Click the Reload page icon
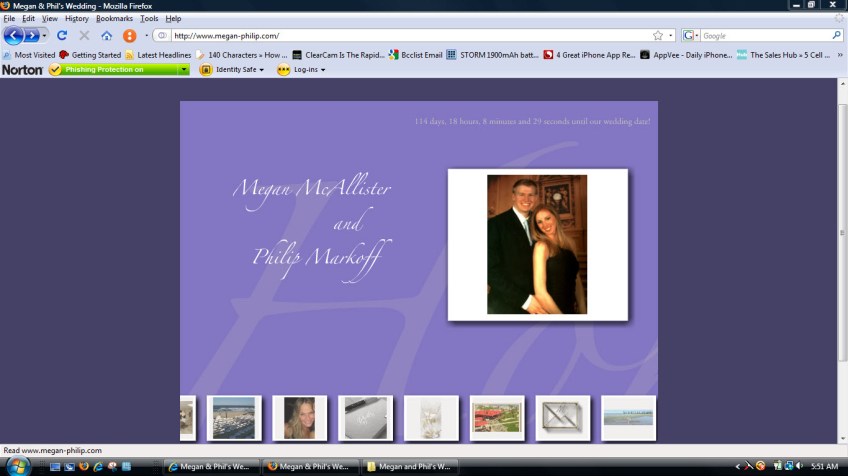848x476 pixels. tap(62, 36)
